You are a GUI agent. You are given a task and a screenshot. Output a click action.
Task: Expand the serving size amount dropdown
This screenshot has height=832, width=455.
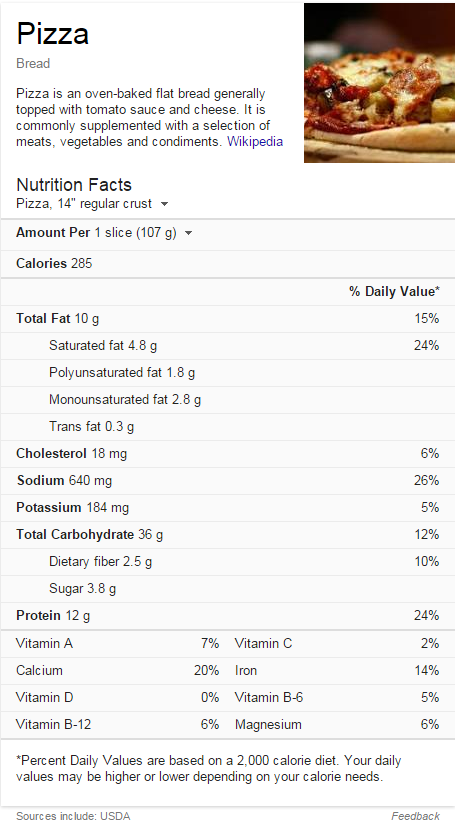pyautogui.click(x=188, y=233)
